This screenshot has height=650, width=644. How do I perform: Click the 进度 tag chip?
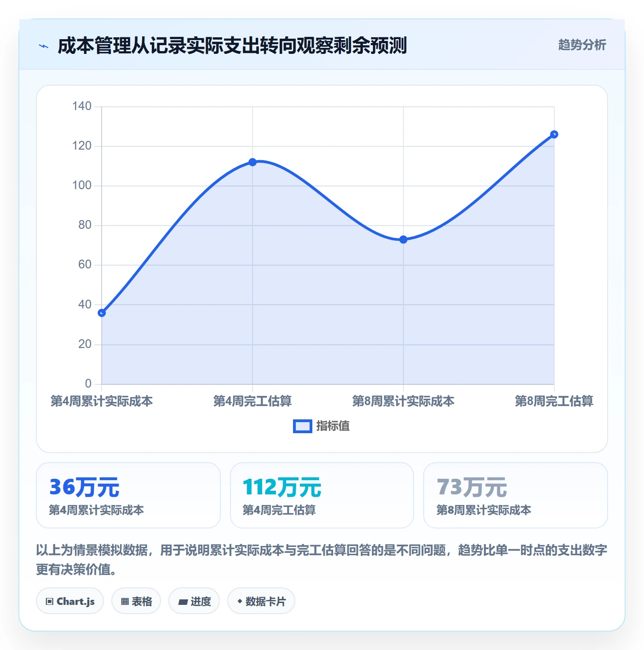(x=194, y=601)
